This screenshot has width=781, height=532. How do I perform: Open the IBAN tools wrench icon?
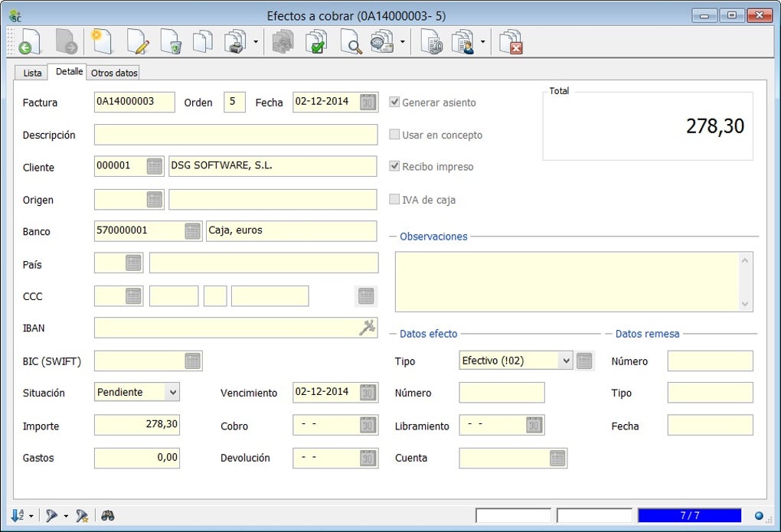coord(368,328)
